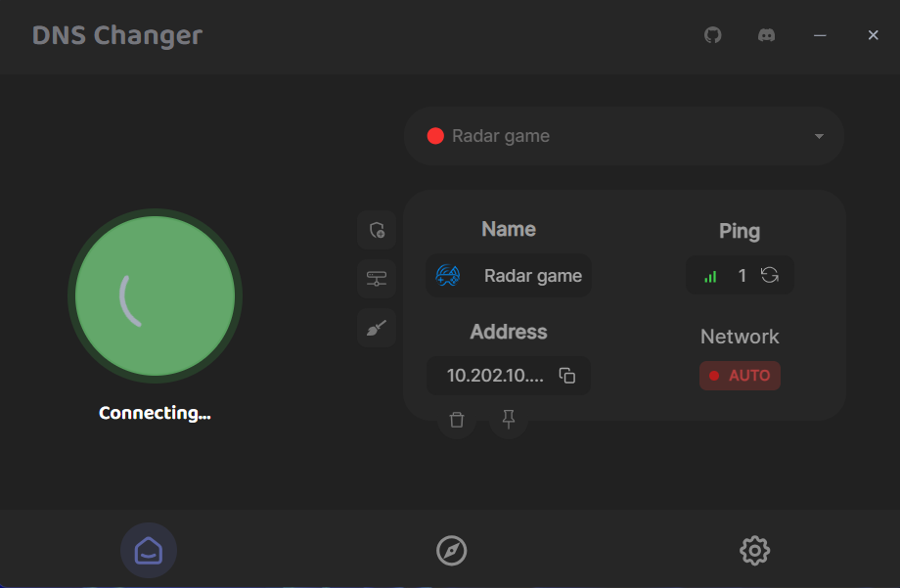This screenshot has width=900, height=588.
Task: Click the Radar game name field
Action: pyautogui.click(x=508, y=275)
